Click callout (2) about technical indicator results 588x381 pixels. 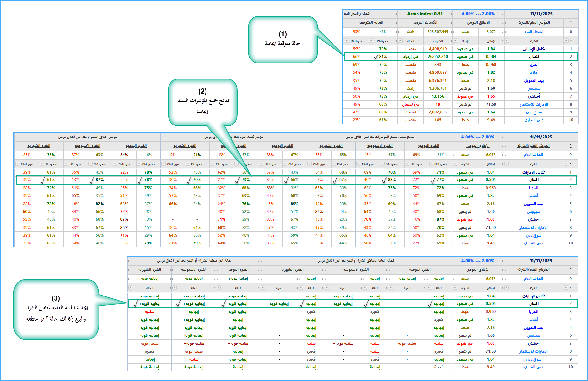(203, 102)
